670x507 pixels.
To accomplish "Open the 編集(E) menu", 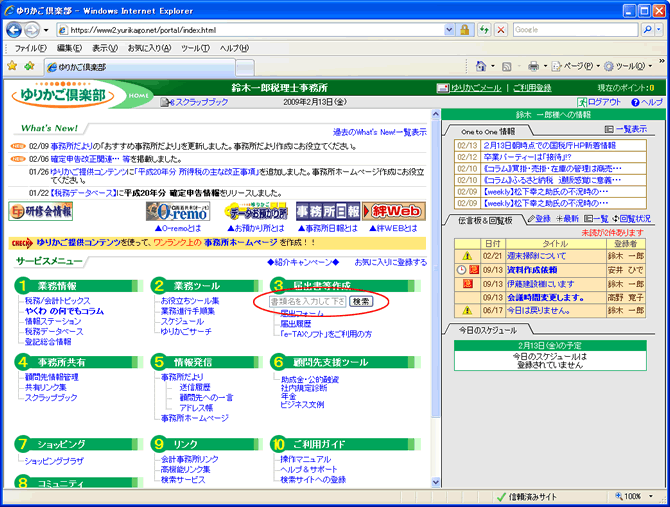I will (x=69, y=48).
